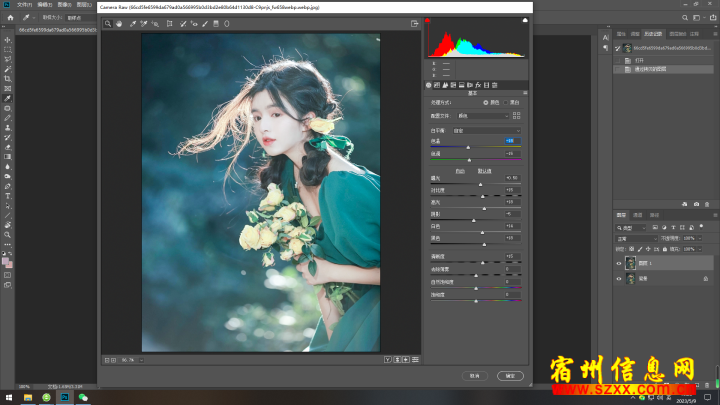Image resolution: width=720 pixels, height=405 pixels.
Task: Open the Basic panel flyout menu
Action: coord(525,93)
